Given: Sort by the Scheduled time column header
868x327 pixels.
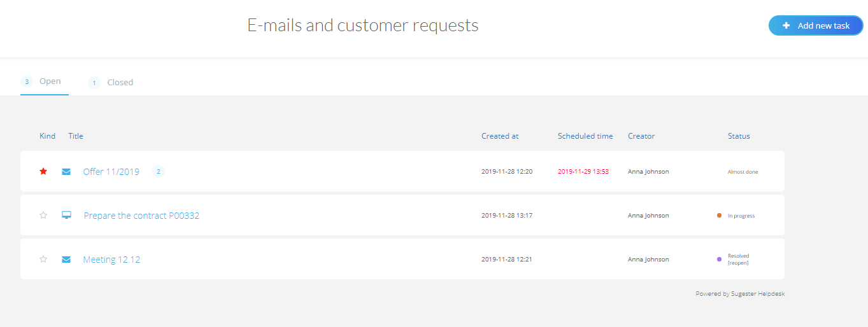Looking at the screenshot, I should (x=585, y=136).
